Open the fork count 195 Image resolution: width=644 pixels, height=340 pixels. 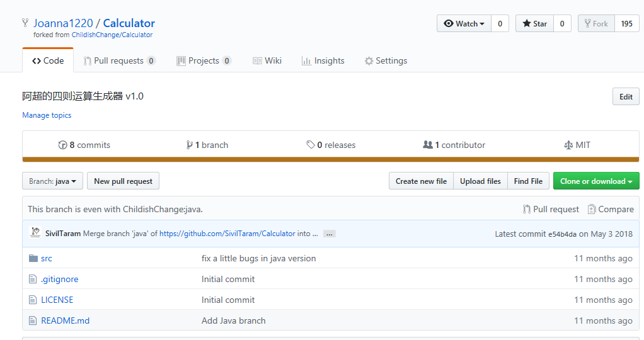point(627,23)
